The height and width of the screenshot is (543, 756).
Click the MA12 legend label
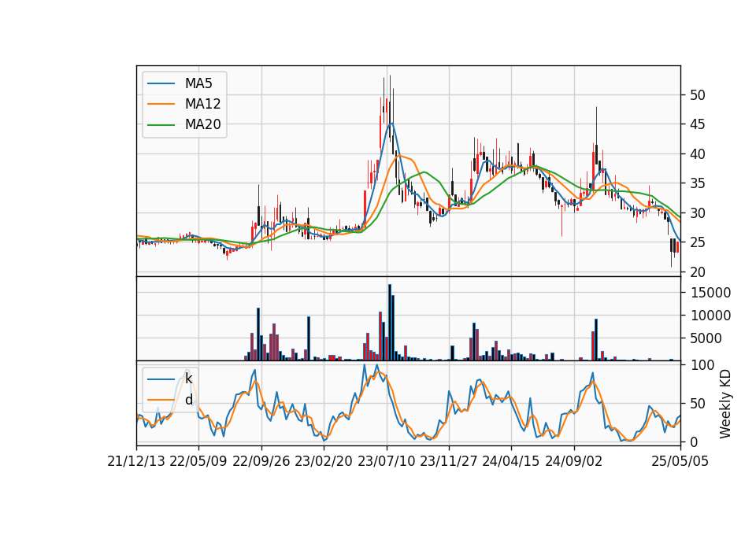pyautogui.click(x=202, y=104)
